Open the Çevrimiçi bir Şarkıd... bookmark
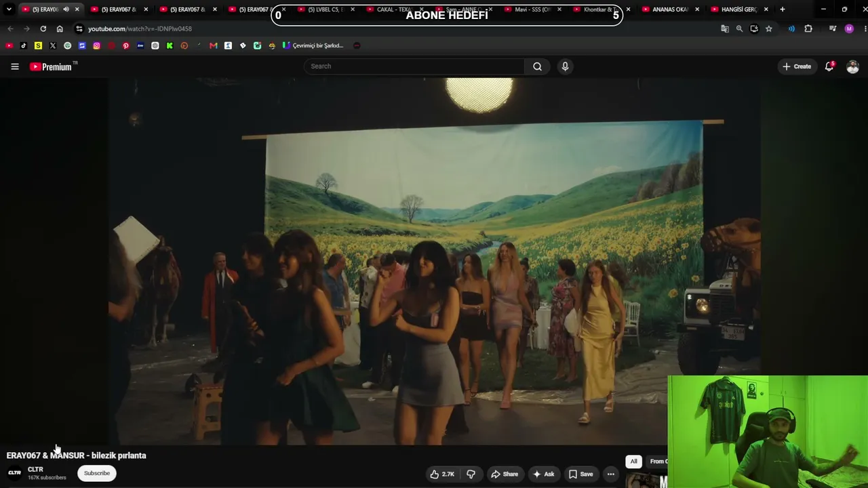Screen dimensions: 868x488 (313, 45)
